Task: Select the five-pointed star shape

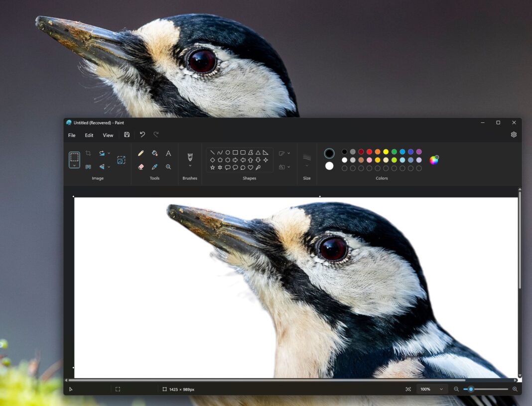Action: (x=212, y=167)
